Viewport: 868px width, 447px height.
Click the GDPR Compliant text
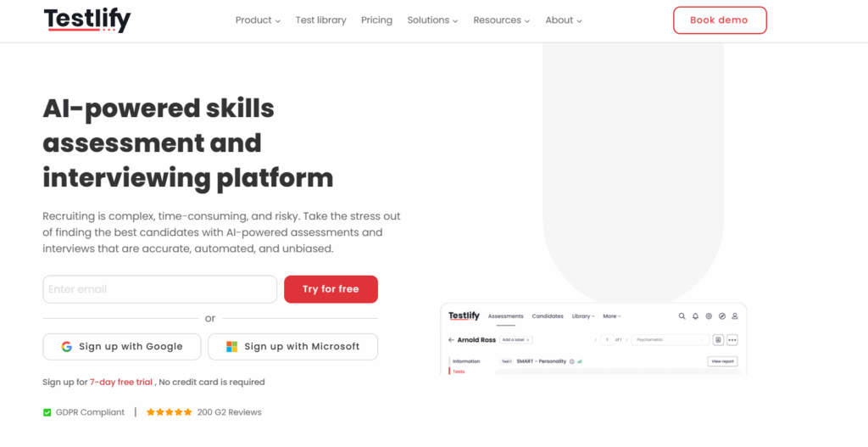90,412
